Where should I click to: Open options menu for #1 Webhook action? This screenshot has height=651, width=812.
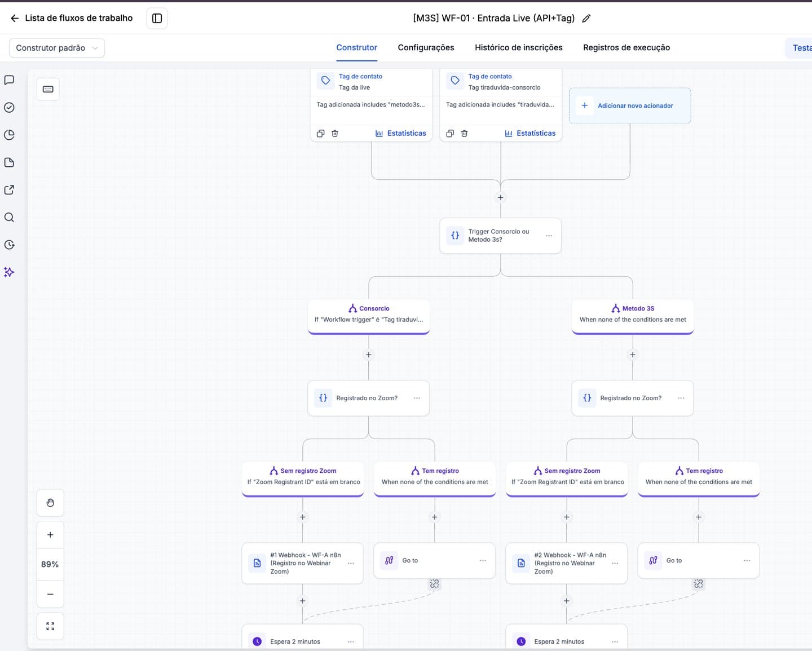click(351, 563)
